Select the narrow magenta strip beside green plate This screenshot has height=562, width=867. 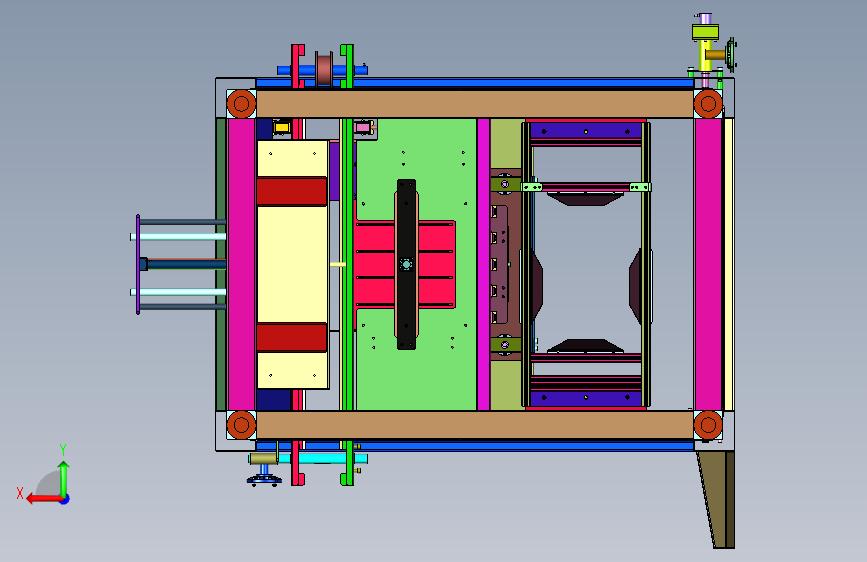point(483,264)
